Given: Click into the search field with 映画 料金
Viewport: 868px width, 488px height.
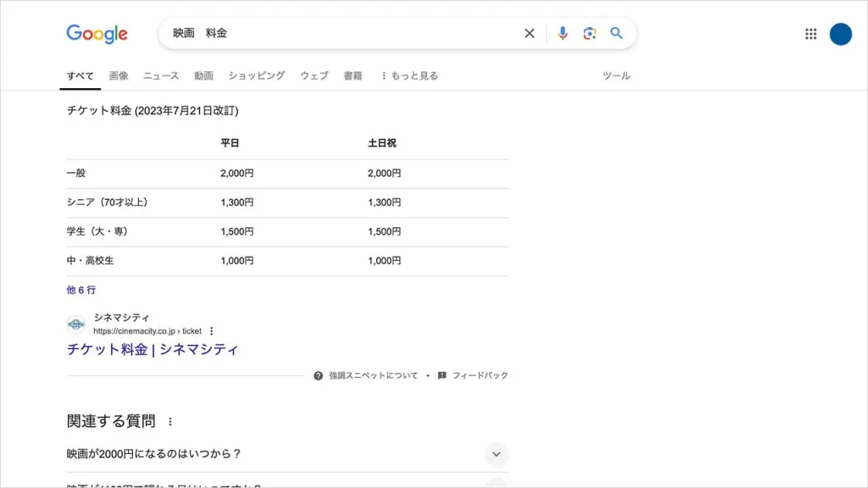Looking at the screenshot, I should click(x=339, y=34).
